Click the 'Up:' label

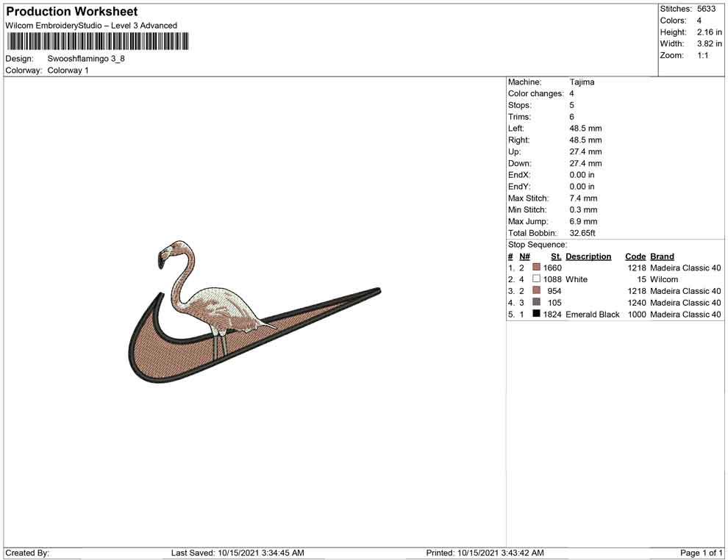515,151
